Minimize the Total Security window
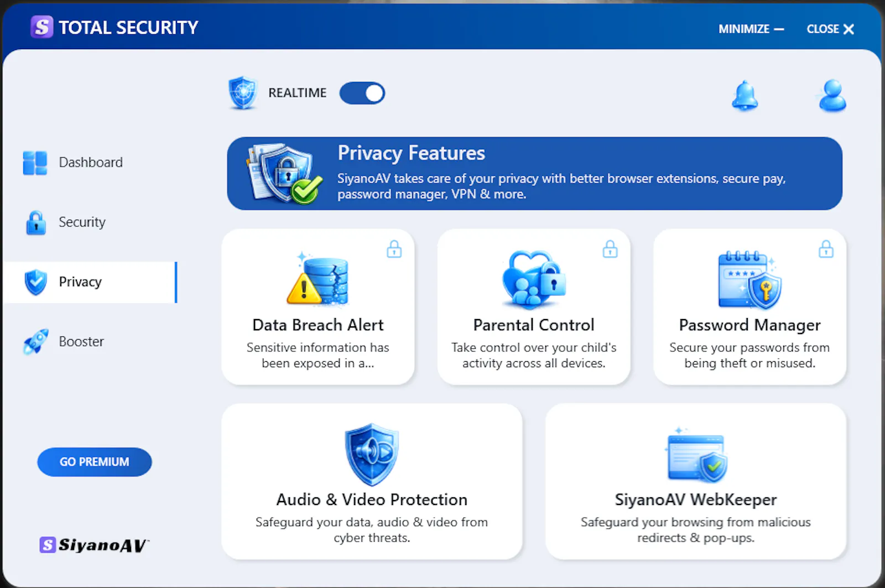Image resolution: width=885 pixels, height=588 pixels. point(751,29)
